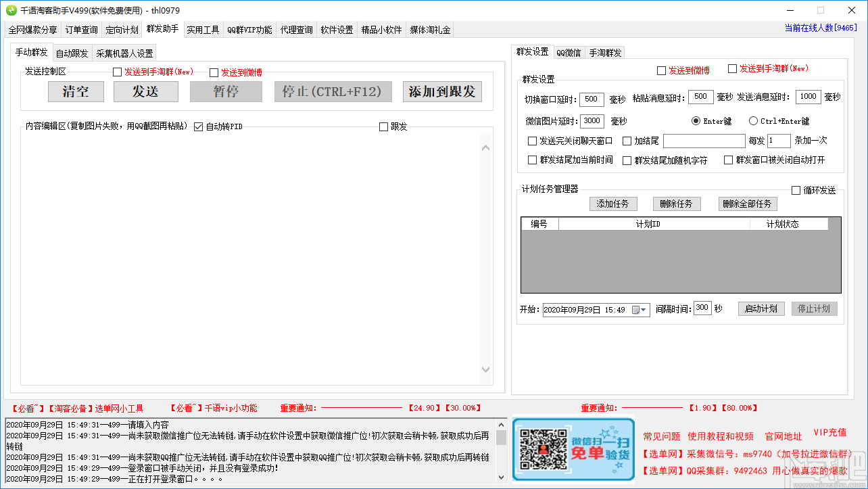Open the 手淘群发 tab
The height and width of the screenshot is (489, 868).
pyautogui.click(x=605, y=53)
